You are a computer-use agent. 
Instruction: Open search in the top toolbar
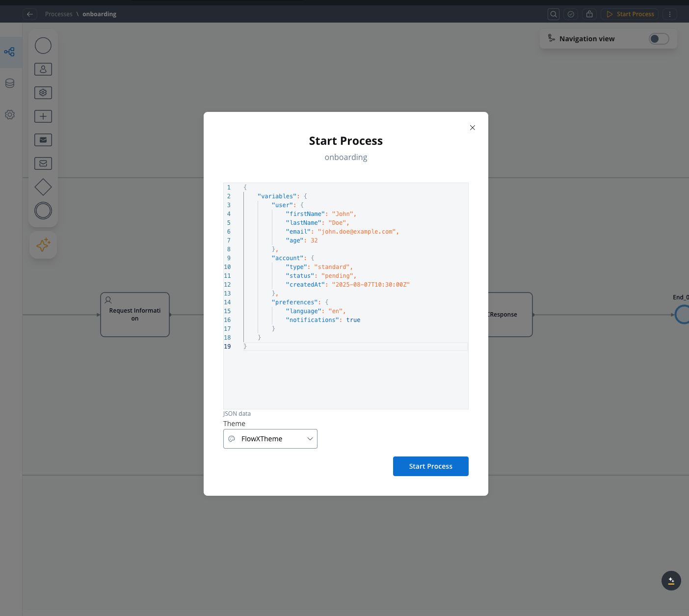click(x=554, y=14)
